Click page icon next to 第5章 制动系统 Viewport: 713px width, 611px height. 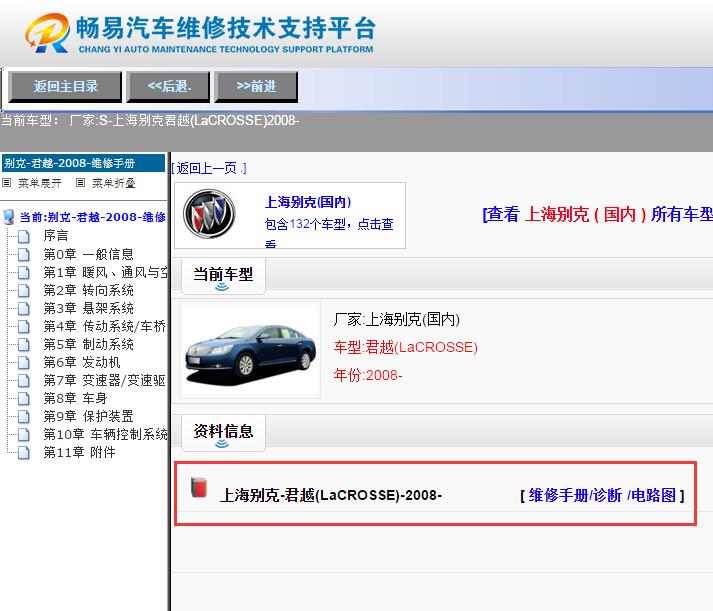pos(24,344)
